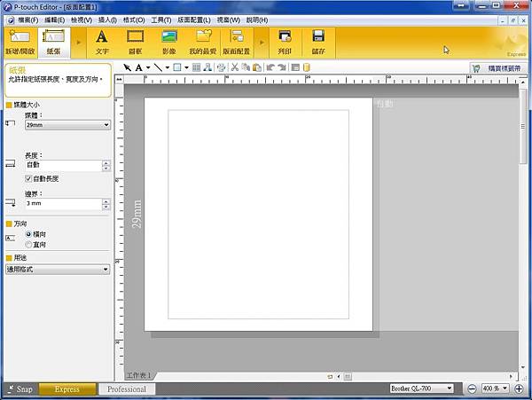Increase the length spinner up arrow
This screenshot has height=400, width=532.
[106, 163]
